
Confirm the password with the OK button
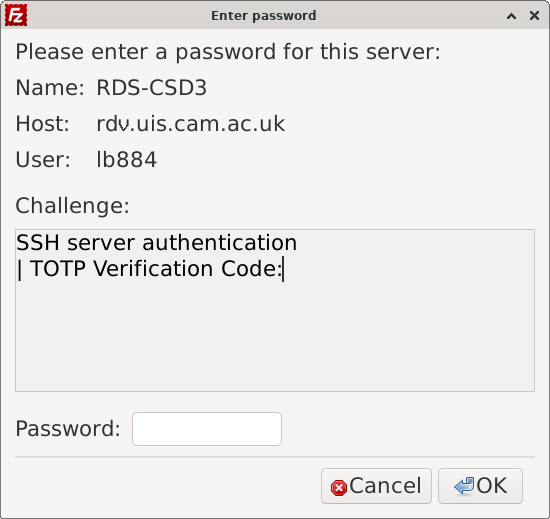(480, 486)
